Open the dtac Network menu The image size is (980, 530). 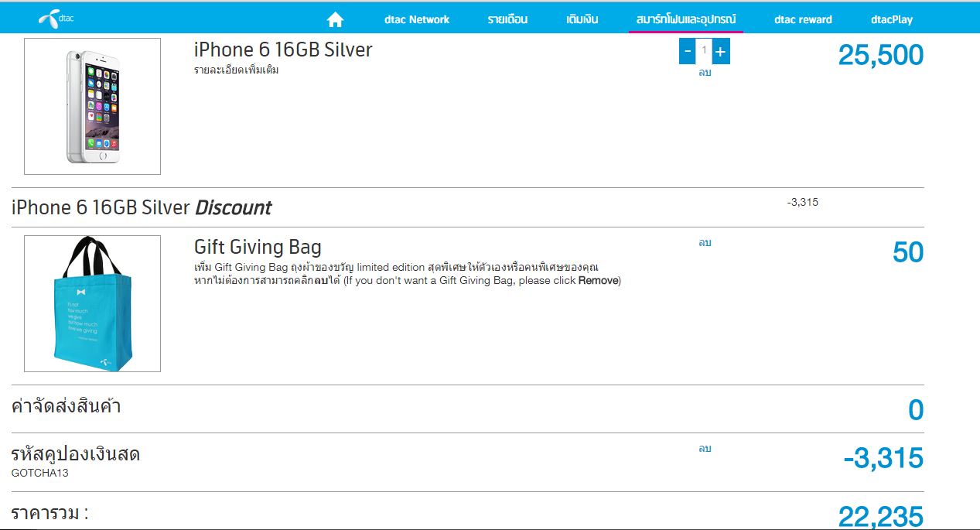pyautogui.click(x=417, y=19)
